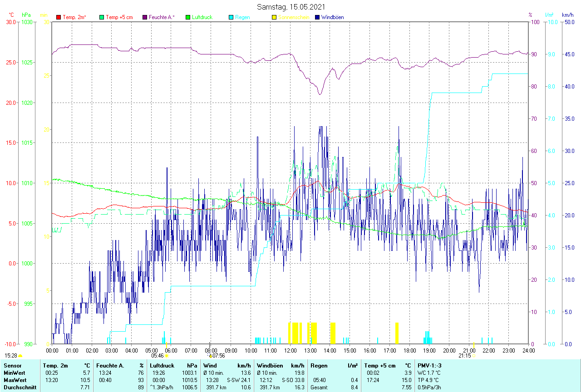Click the max gust time 12:12
This screenshot has width=581, height=392.
click(x=266, y=380)
